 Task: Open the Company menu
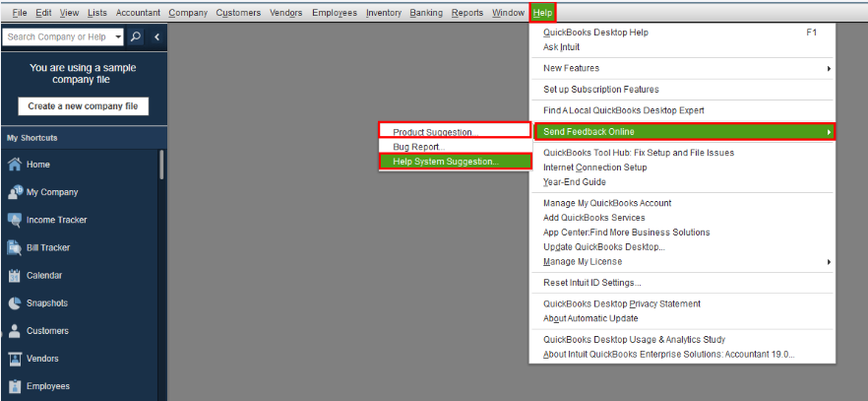[188, 12]
